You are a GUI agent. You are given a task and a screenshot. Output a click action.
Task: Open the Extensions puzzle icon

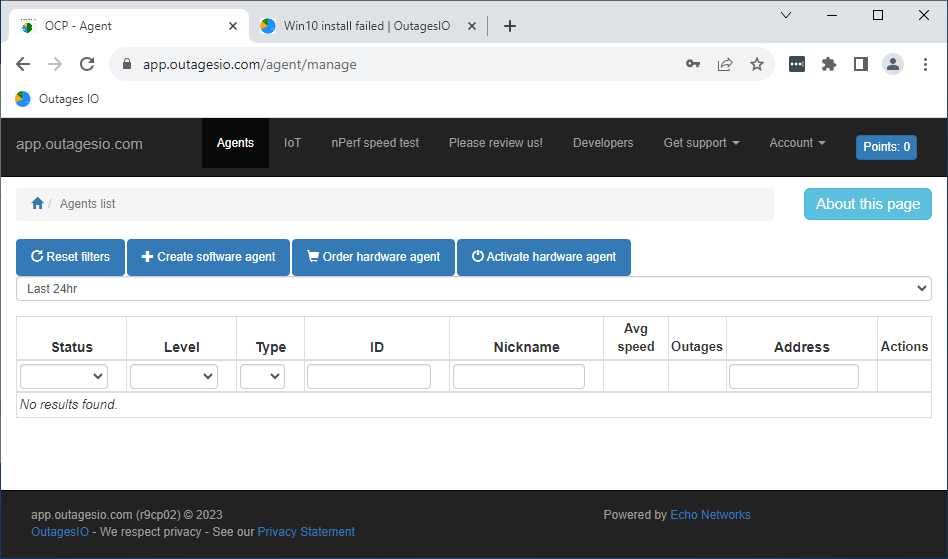pos(829,64)
